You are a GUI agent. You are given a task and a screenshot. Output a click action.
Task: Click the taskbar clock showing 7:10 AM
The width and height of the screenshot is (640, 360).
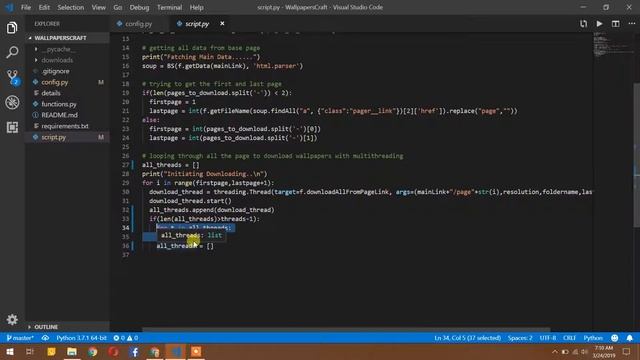pyautogui.click(x=604, y=352)
